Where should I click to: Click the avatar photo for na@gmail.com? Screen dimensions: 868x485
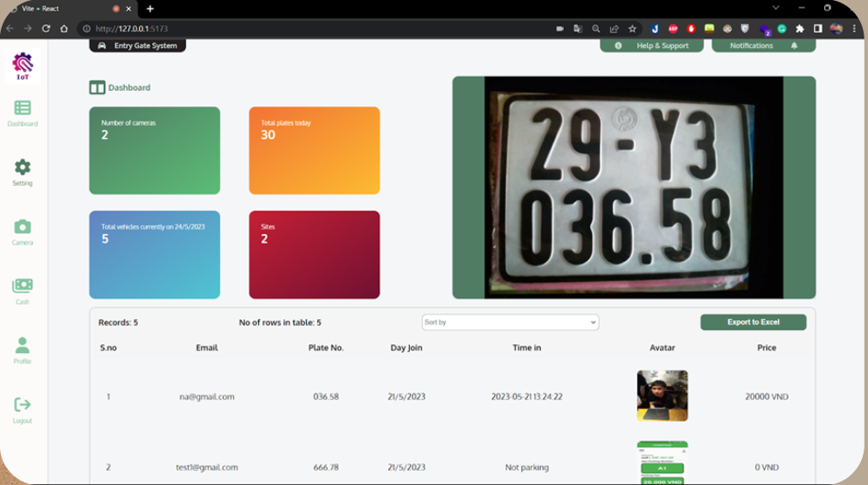(x=662, y=396)
